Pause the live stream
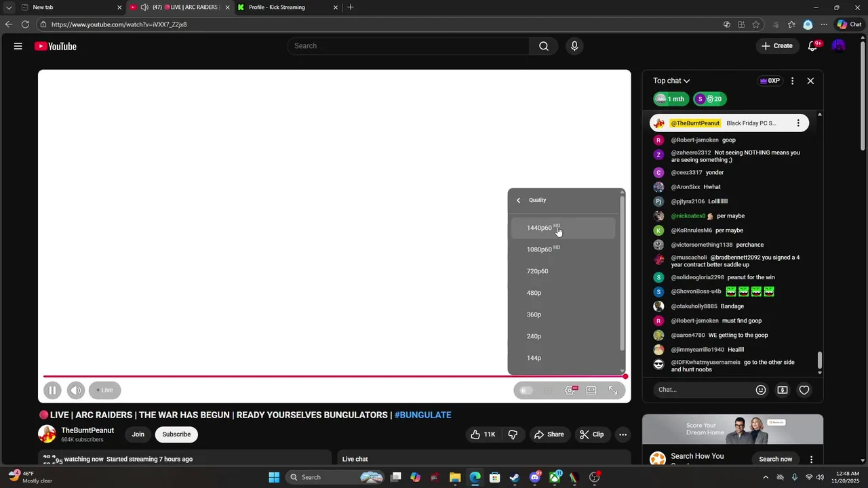Viewport: 868px width, 488px height. click(52, 390)
